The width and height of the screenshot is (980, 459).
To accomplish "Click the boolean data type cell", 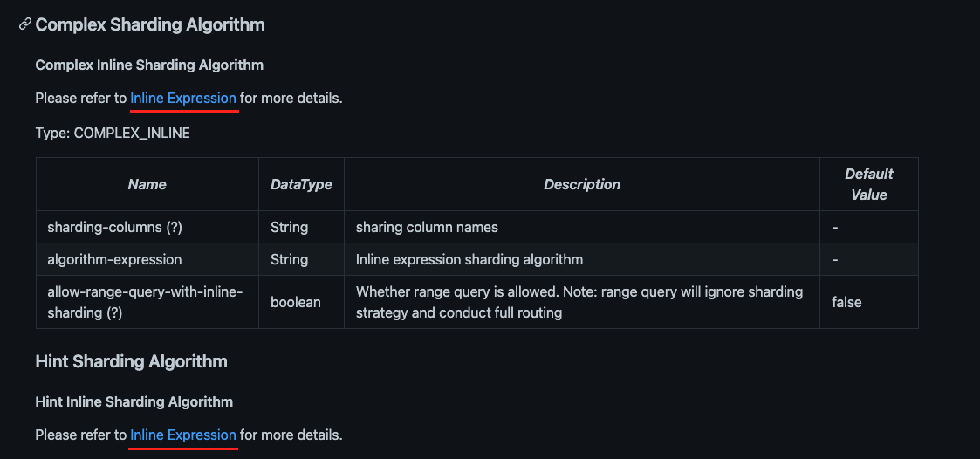I will [301, 302].
